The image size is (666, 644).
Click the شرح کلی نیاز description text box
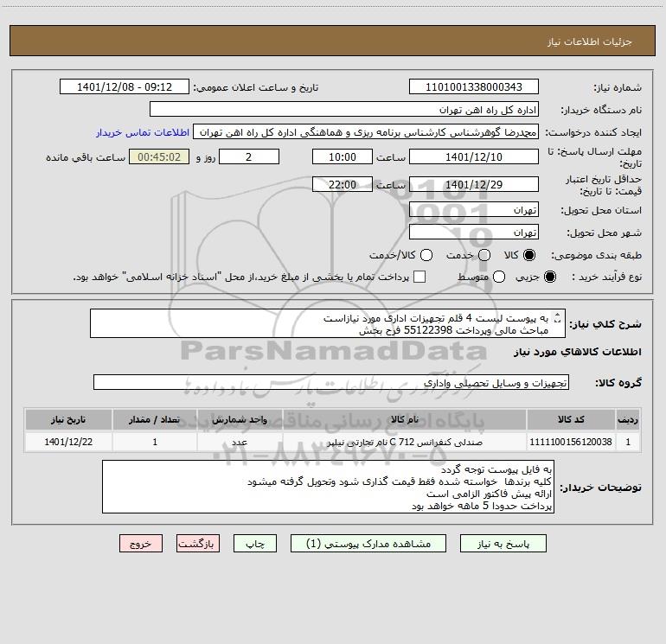click(x=328, y=324)
